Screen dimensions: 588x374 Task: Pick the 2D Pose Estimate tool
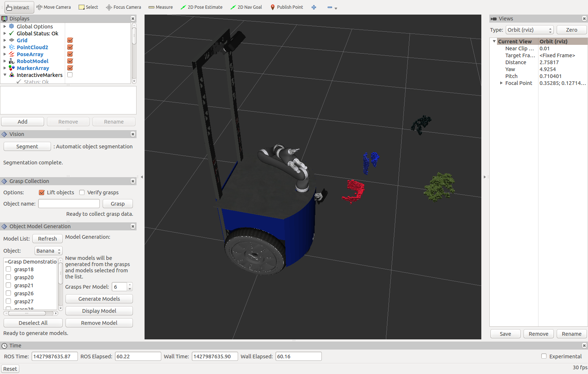pos(201,7)
